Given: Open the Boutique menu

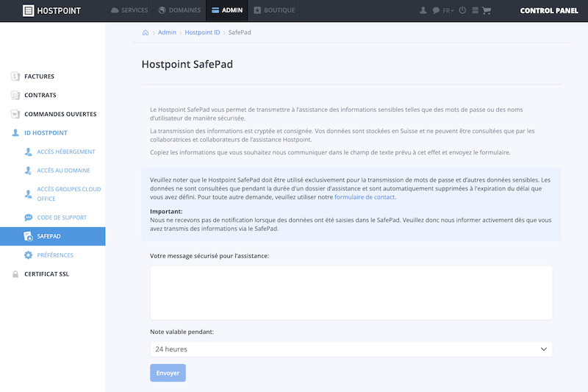Looking at the screenshot, I should point(274,10).
